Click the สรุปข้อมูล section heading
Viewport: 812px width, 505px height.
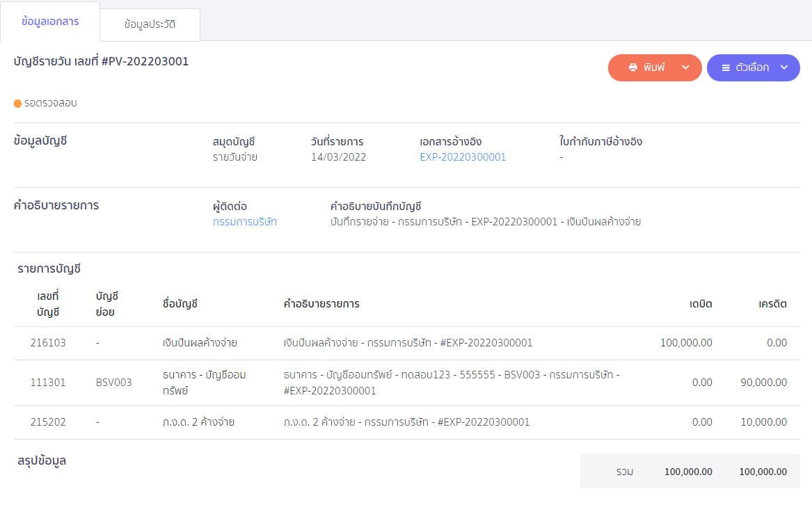pos(42,460)
